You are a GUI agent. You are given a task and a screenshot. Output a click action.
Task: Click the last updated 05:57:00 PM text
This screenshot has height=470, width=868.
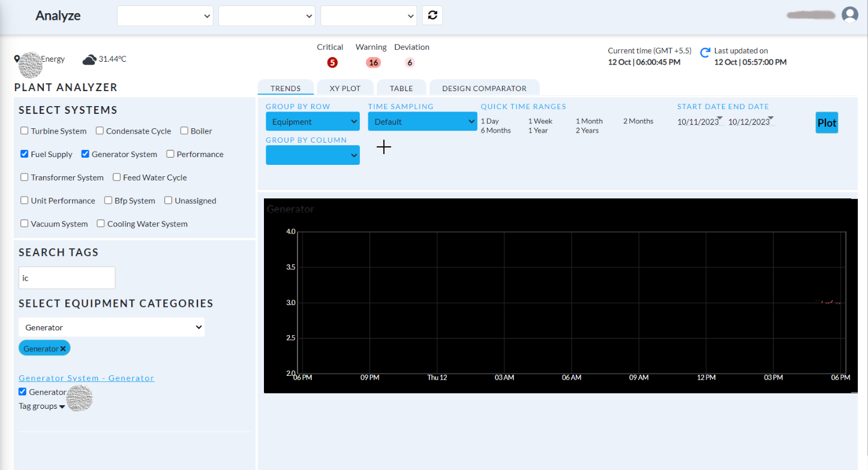pos(750,62)
